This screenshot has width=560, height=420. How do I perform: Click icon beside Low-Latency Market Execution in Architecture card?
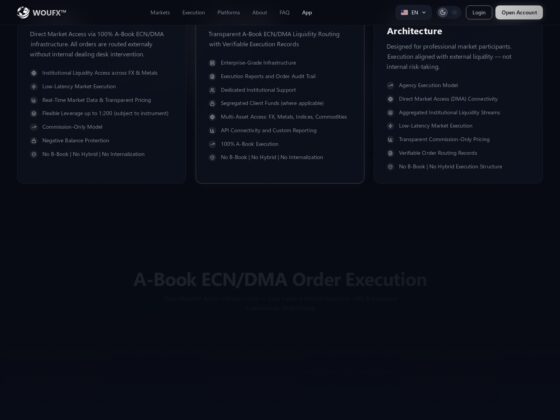click(x=390, y=126)
